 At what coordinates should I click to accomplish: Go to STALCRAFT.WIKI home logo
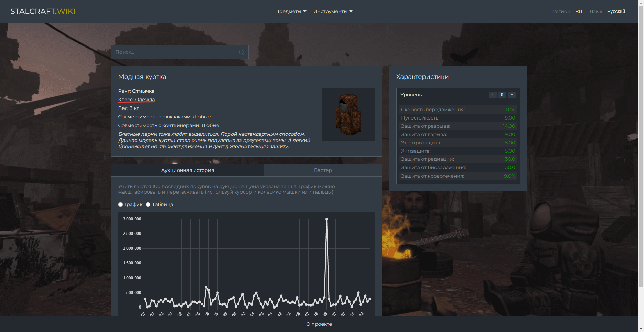click(x=43, y=11)
